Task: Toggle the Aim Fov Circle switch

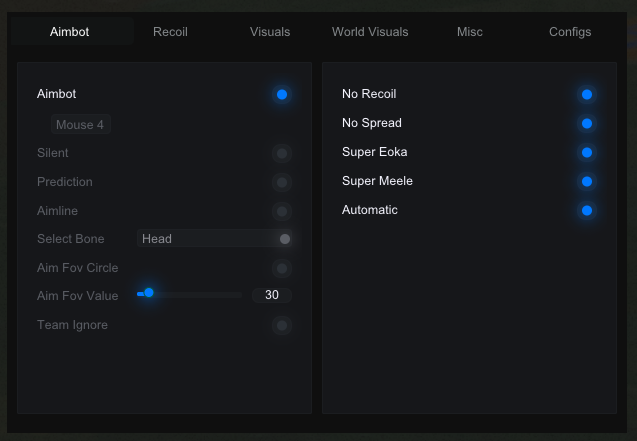Action: pos(282,268)
